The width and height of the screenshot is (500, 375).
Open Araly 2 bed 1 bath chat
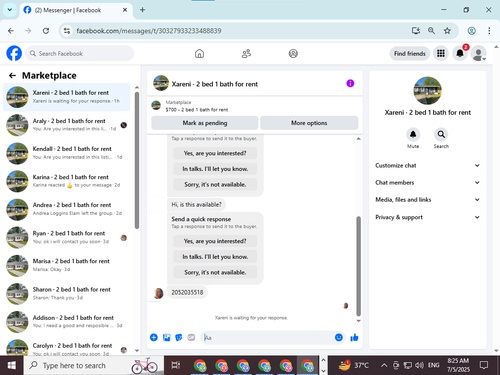tap(67, 125)
